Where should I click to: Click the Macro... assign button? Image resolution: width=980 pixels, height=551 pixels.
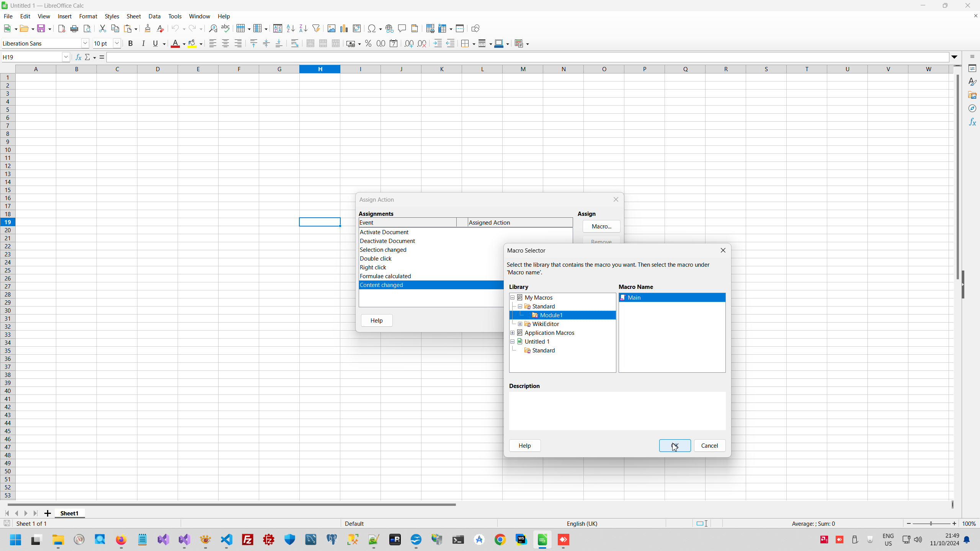pos(601,227)
